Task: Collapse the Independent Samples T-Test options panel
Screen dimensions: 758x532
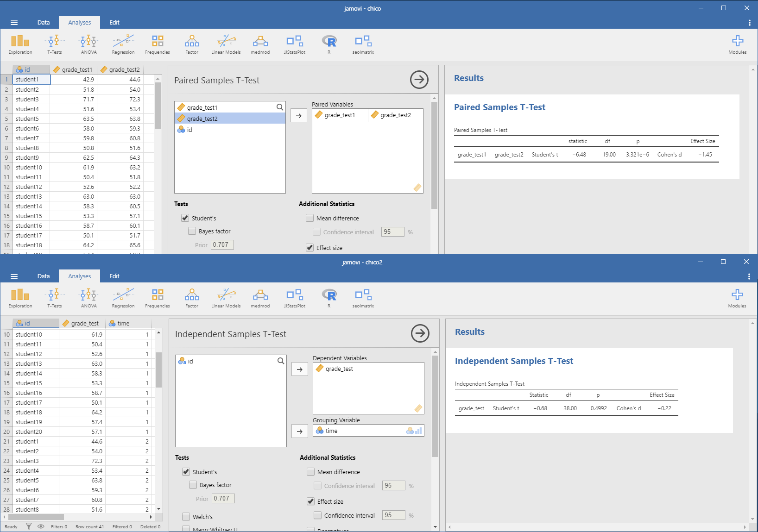Action: point(420,333)
